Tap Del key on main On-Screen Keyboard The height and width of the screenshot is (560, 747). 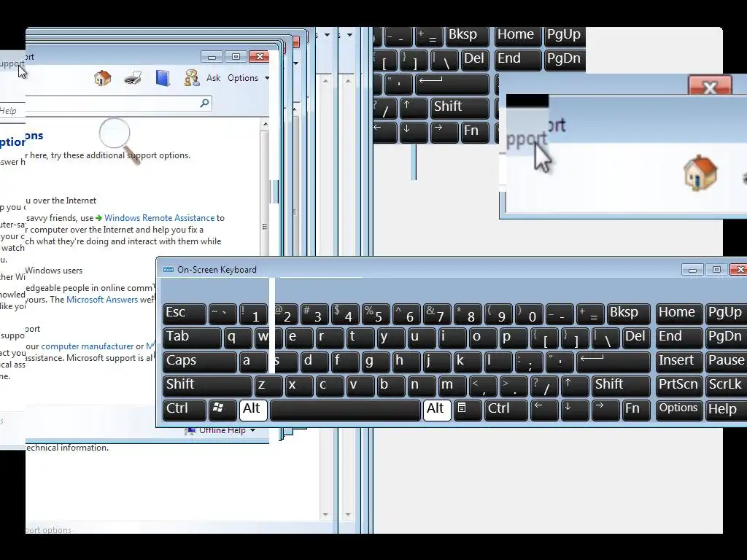(636, 337)
